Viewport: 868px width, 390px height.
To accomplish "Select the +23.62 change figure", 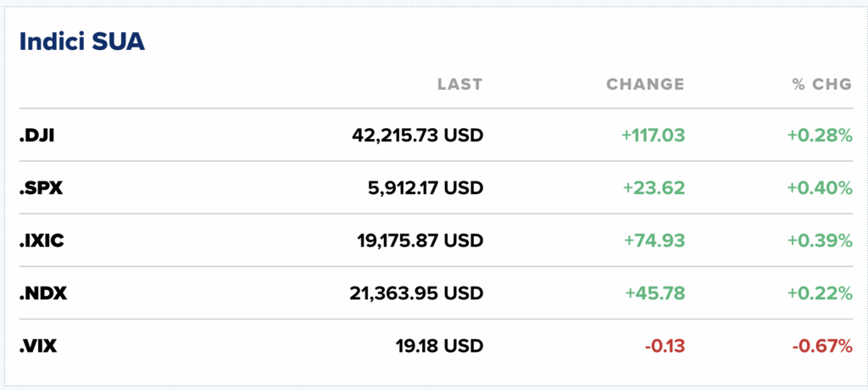I will click(x=654, y=187).
